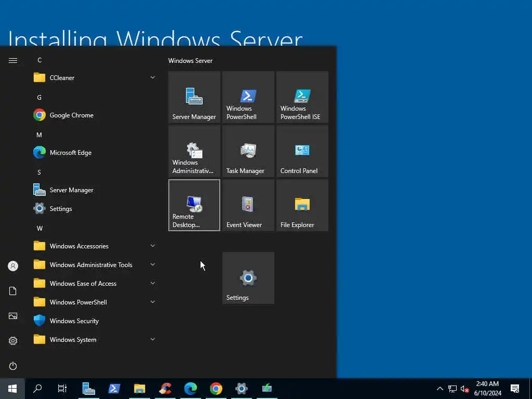
Task: Show hidden system tray icons
Action: (x=440, y=389)
